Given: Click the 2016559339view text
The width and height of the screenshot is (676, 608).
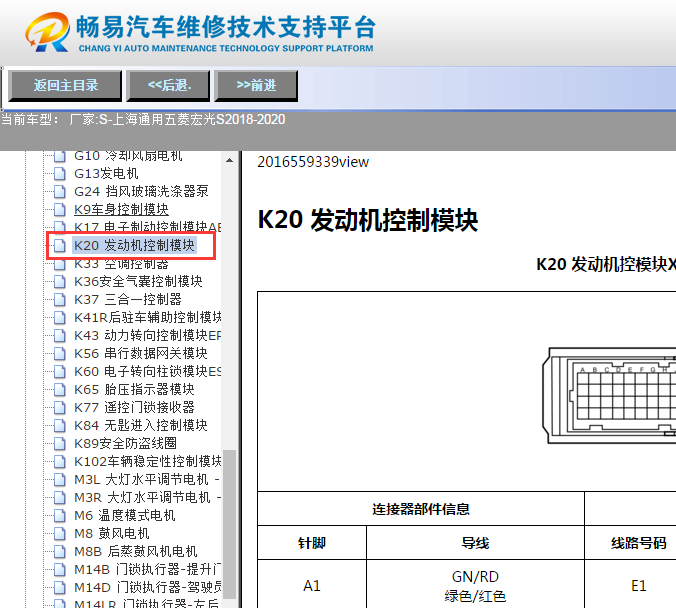Looking at the screenshot, I should 313,162.
